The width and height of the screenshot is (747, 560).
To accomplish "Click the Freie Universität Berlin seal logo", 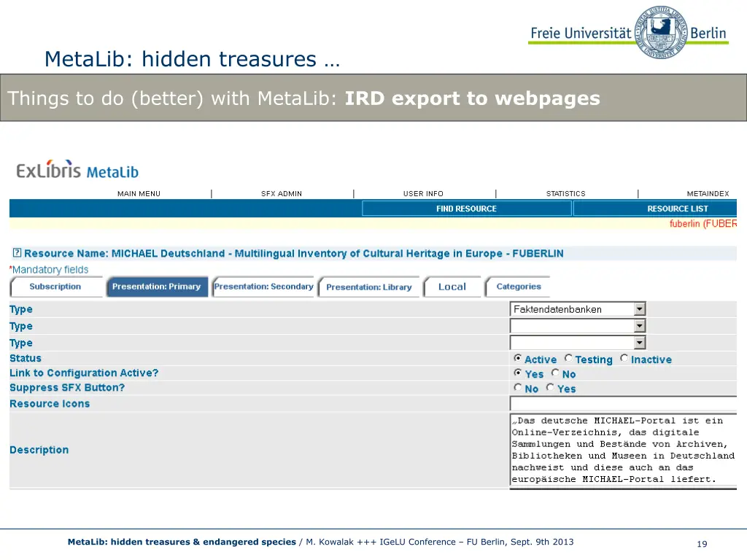I will pos(661,32).
